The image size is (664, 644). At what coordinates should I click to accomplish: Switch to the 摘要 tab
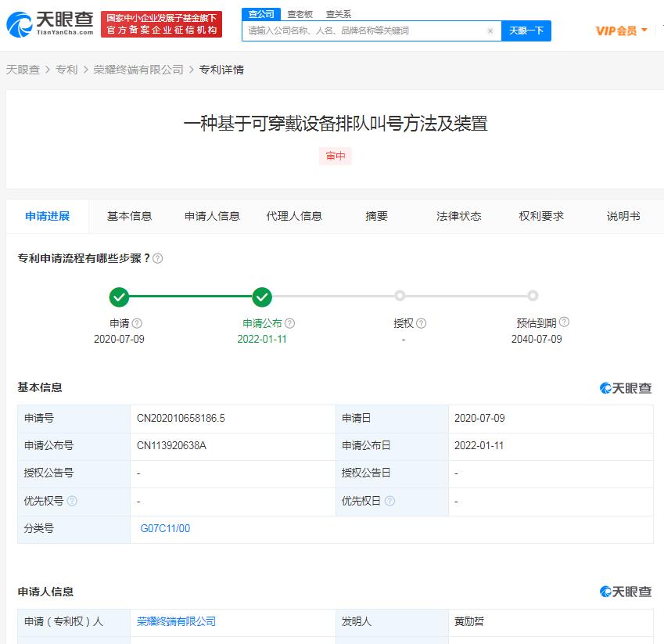pos(376,216)
